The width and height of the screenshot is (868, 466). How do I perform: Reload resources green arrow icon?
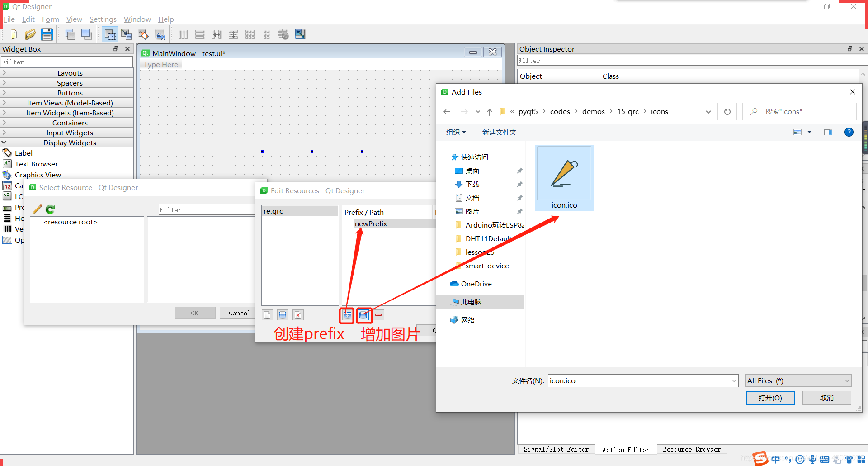(50, 209)
